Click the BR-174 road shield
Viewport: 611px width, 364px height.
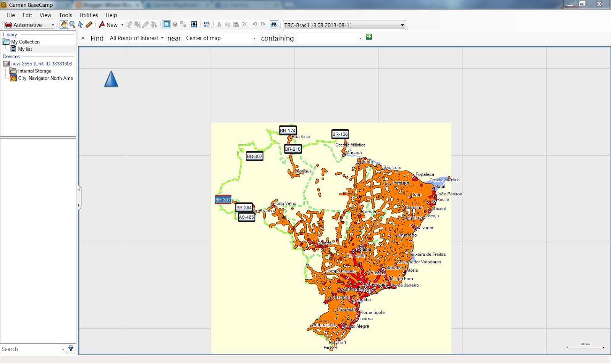(288, 130)
